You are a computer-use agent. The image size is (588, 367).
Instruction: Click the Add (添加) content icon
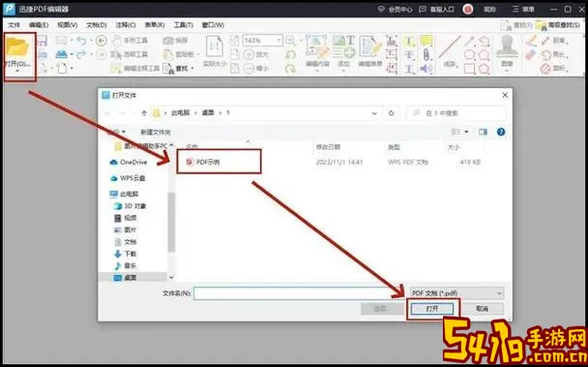343,46
